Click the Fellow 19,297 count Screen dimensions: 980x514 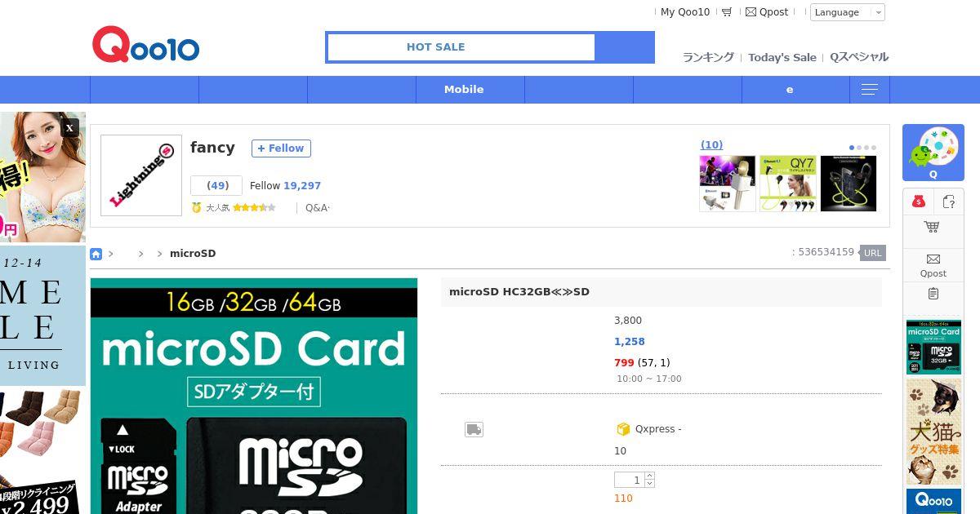[285, 186]
